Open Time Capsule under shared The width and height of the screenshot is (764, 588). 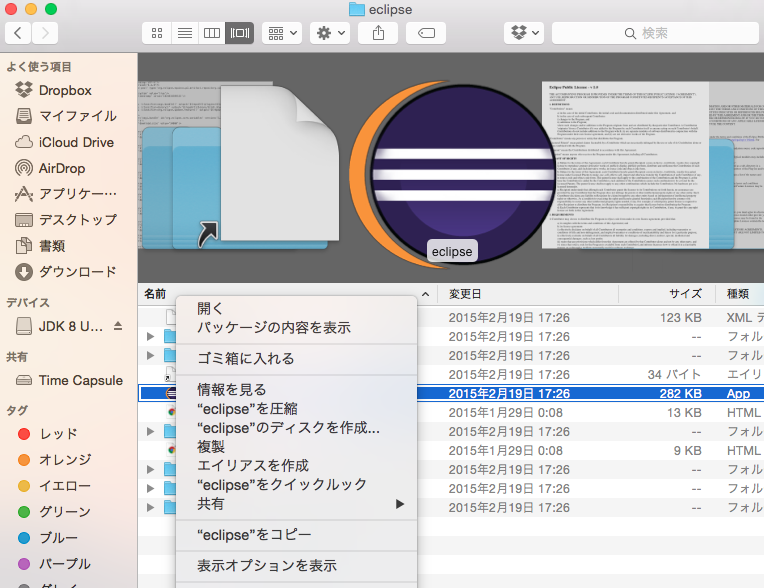[68, 380]
